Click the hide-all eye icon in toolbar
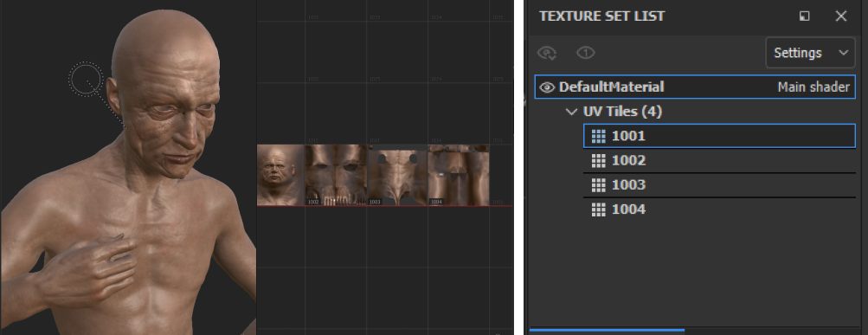This screenshot has height=335, width=868. (x=547, y=53)
